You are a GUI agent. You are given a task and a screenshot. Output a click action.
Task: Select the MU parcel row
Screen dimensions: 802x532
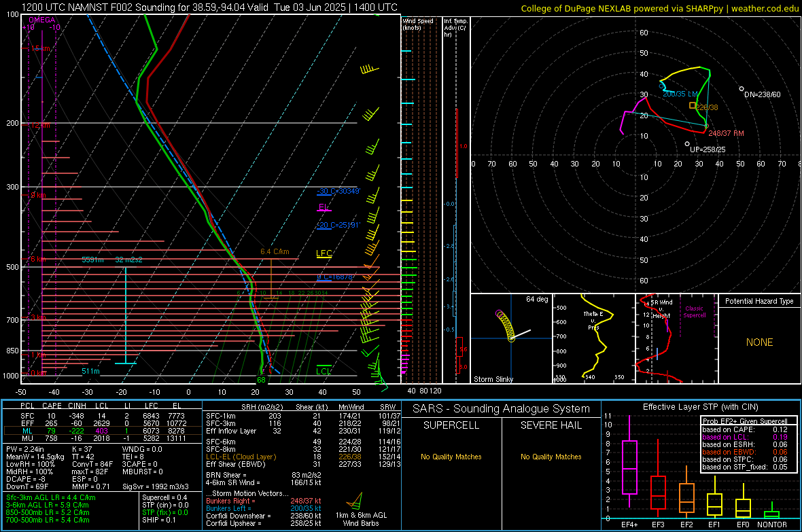click(x=103, y=438)
